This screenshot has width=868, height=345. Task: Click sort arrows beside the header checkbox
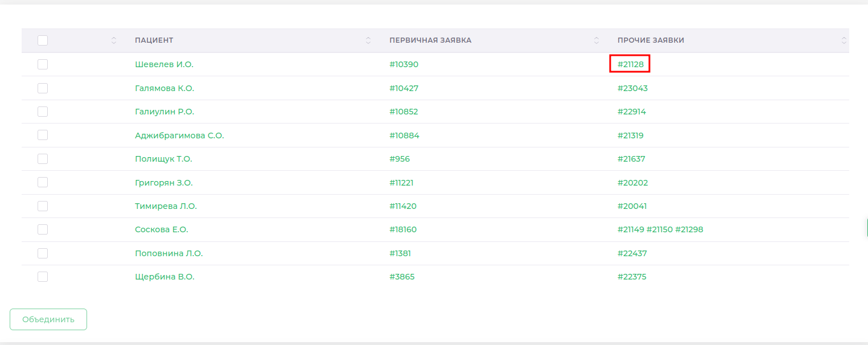tap(114, 40)
